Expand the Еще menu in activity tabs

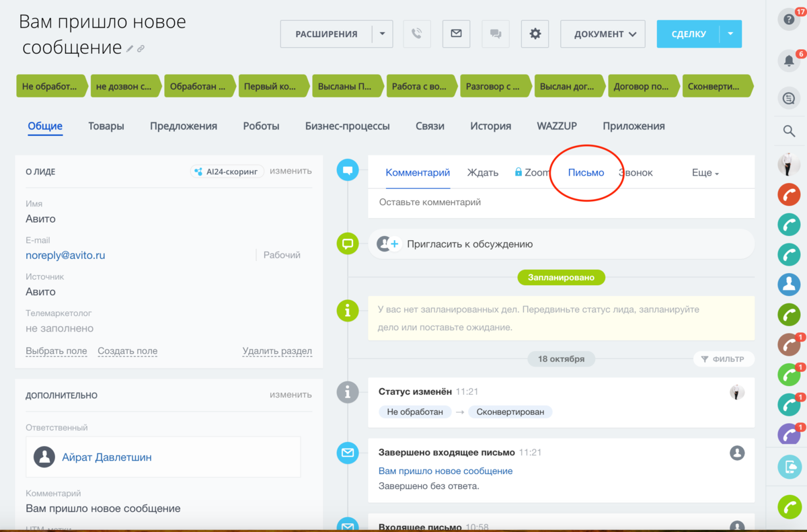click(x=705, y=173)
